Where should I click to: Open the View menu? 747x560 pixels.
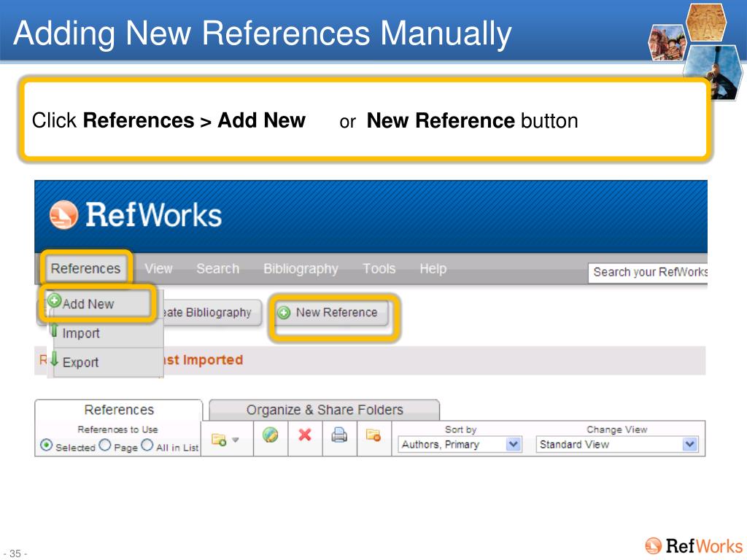158,268
